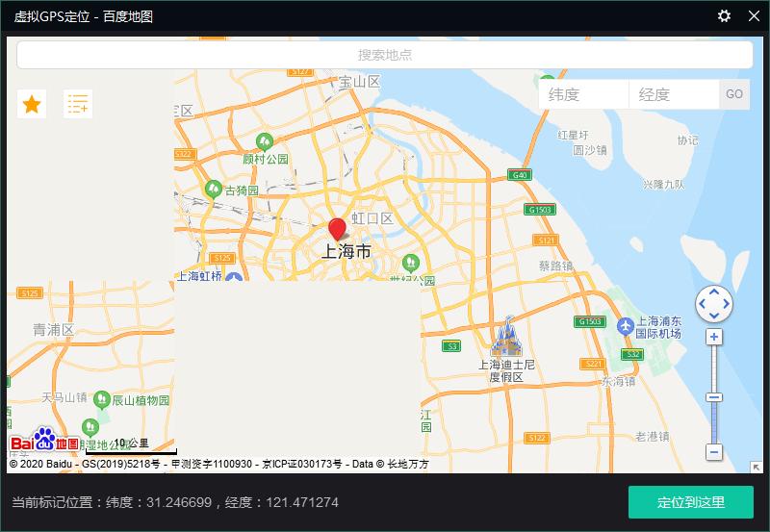Collapse overview via bottom-right corner arrow

[x=757, y=468]
